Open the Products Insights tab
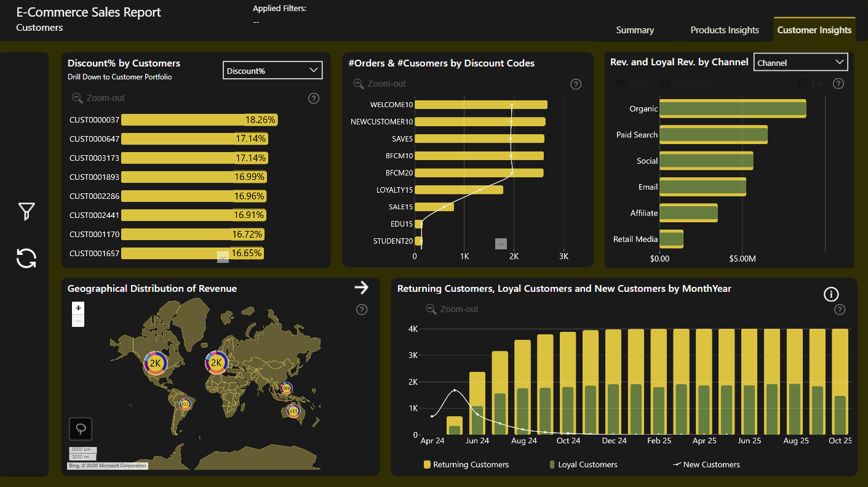 pos(725,30)
